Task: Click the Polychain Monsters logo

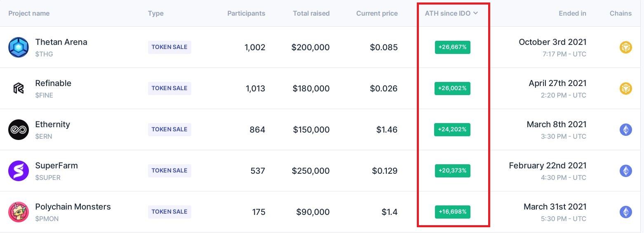Action: point(19,212)
